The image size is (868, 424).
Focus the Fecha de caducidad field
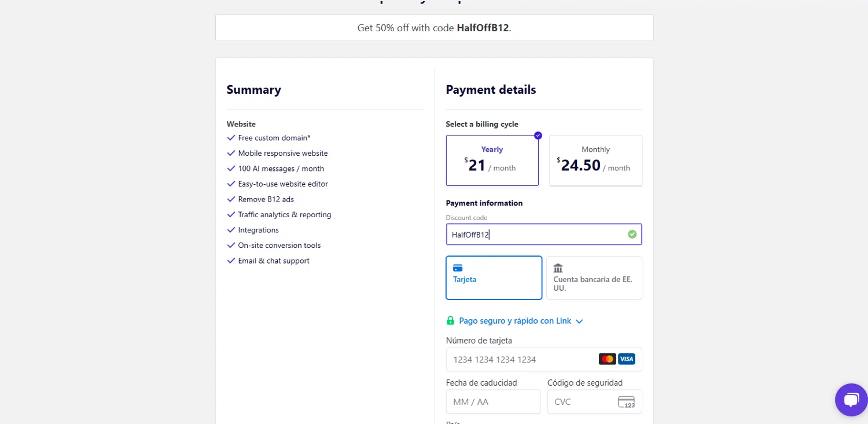tap(494, 401)
